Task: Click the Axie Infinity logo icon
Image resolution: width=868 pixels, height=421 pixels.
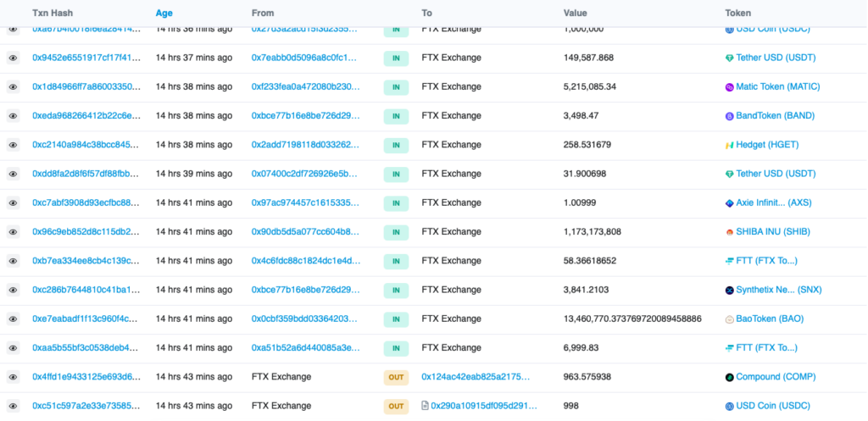Action: click(x=730, y=203)
